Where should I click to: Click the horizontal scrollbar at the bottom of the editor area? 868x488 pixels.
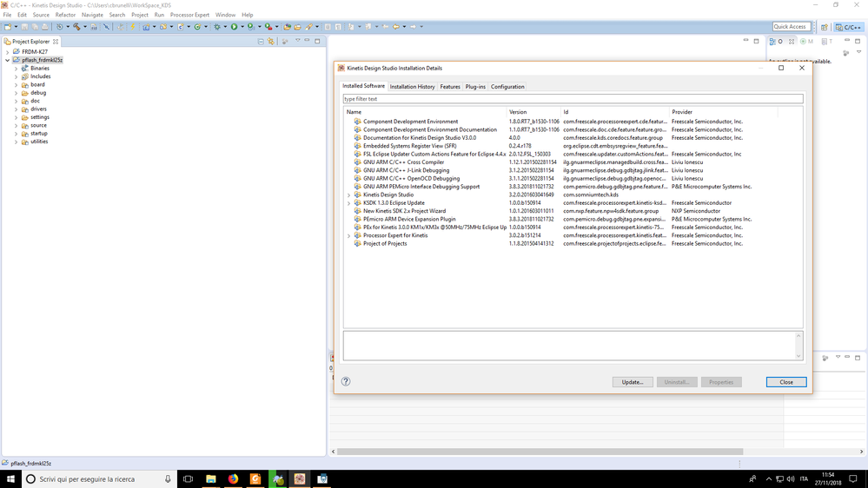(x=540, y=452)
